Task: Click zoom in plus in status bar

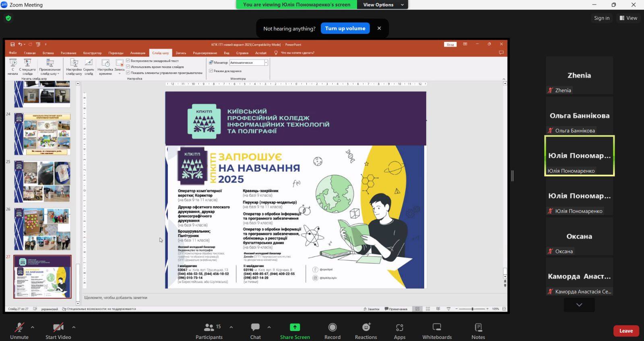Action: [487, 309]
